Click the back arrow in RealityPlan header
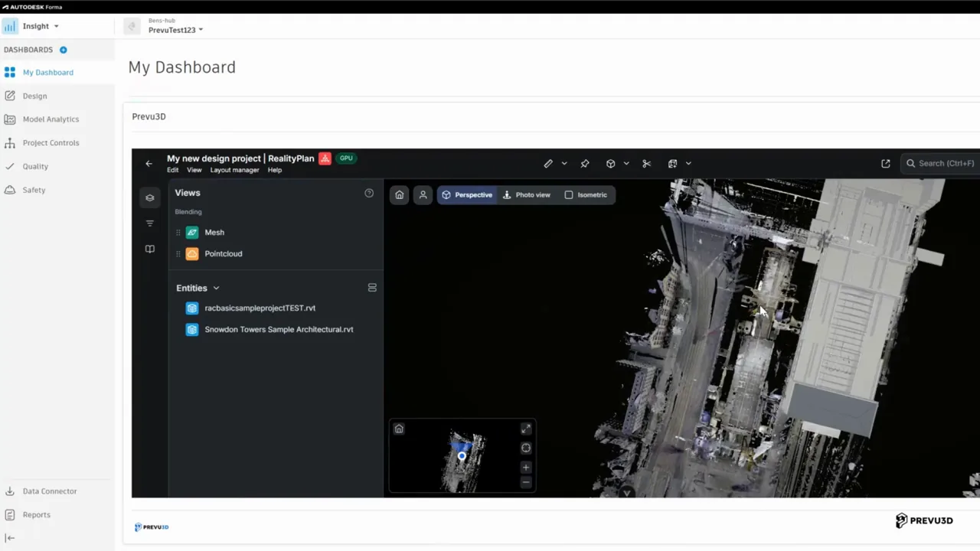Viewport: 980px width, 551px height. point(149,163)
